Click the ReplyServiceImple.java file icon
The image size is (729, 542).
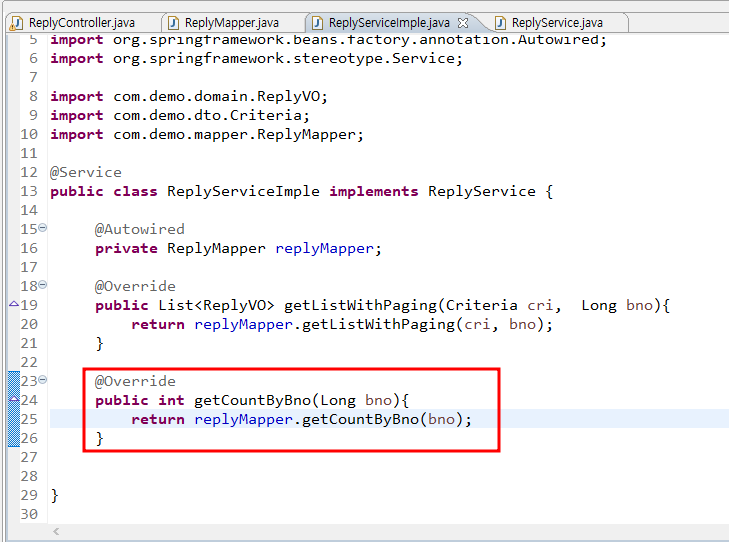(x=318, y=23)
